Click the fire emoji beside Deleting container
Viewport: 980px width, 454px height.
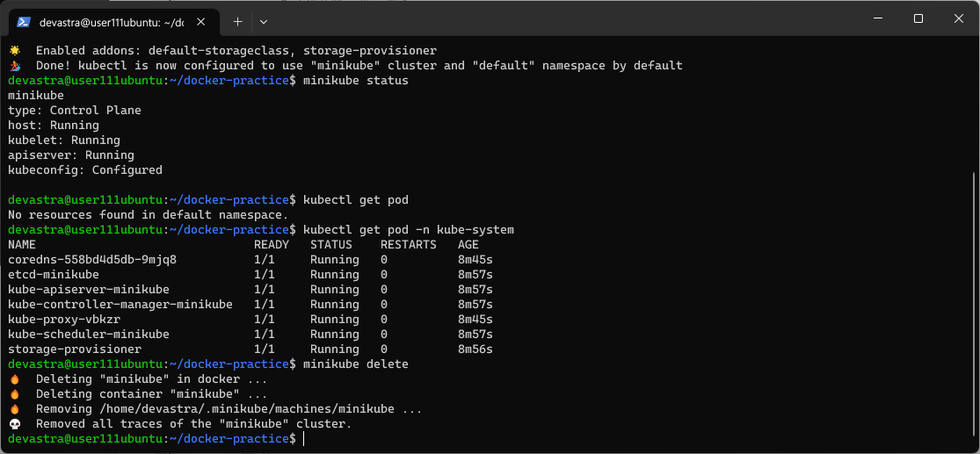click(x=15, y=394)
